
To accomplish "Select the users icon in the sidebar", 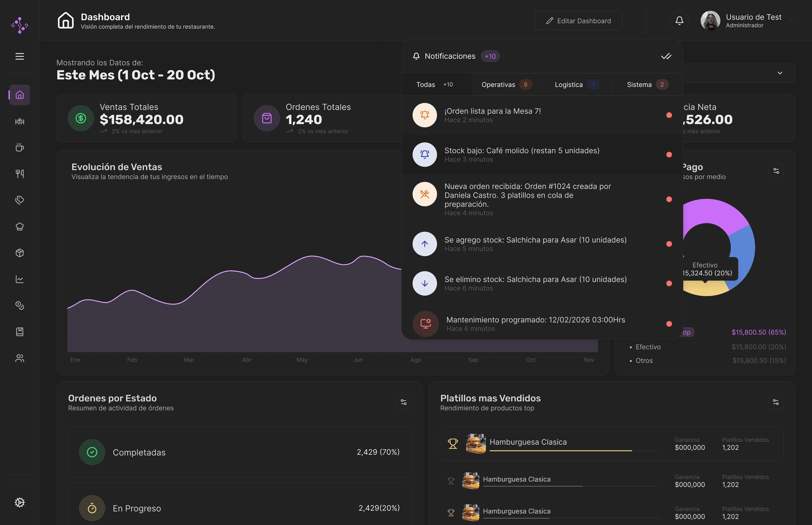I will tap(19, 358).
